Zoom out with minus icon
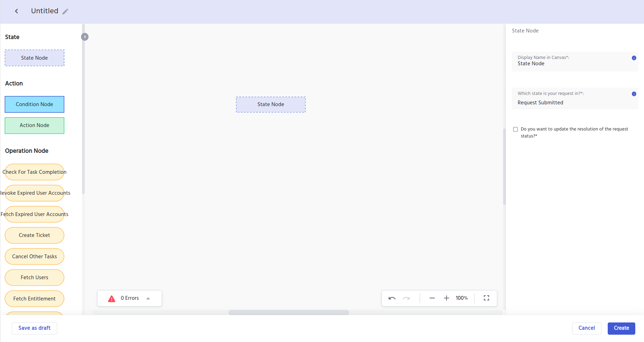Screen dimensions: 644x342 pos(432,298)
